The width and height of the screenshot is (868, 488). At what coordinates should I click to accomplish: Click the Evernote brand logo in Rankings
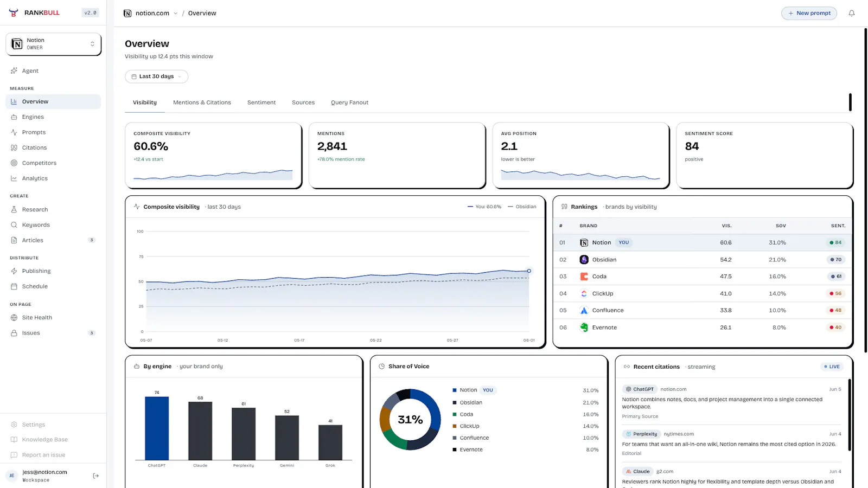(584, 328)
